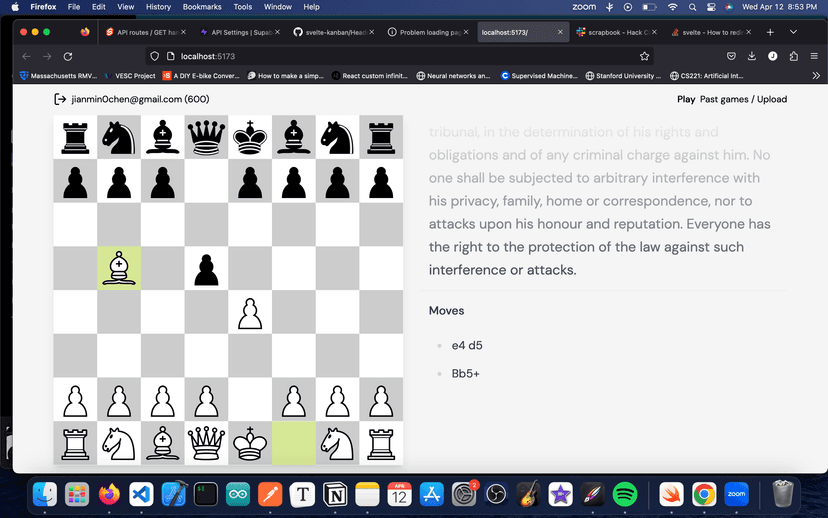This screenshot has width=828, height=518.
Task: Click the Play link
Action: 686,99
